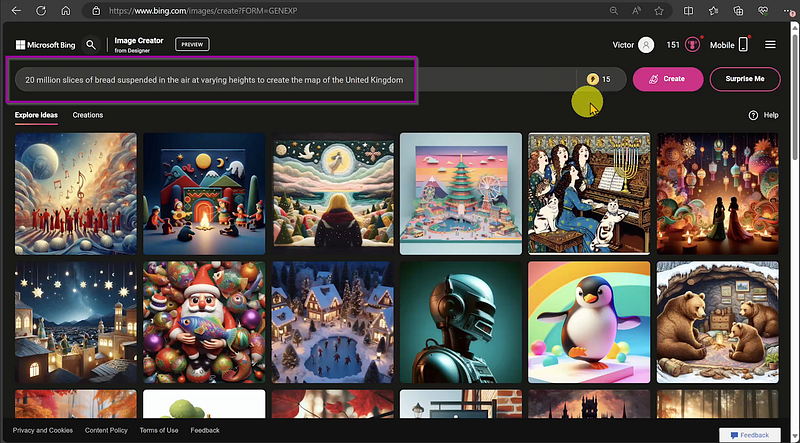Open the blonde person moonlit sky thumbnail

(333, 193)
